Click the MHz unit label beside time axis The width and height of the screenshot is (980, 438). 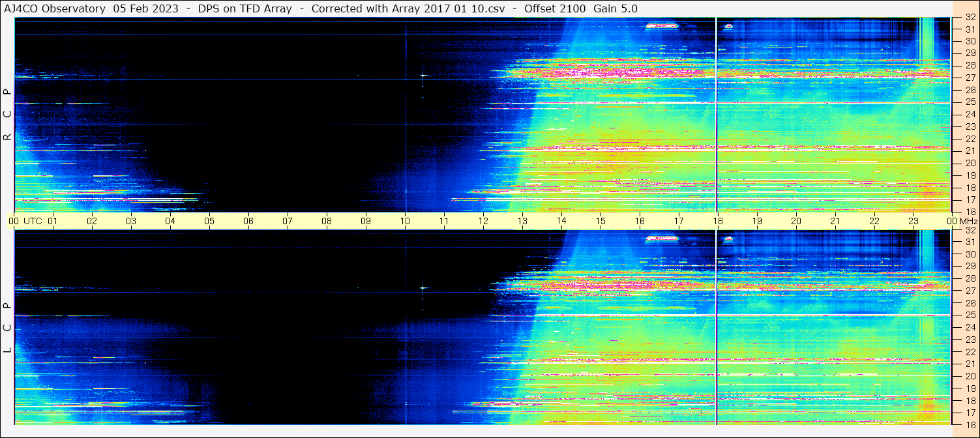pos(968,221)
